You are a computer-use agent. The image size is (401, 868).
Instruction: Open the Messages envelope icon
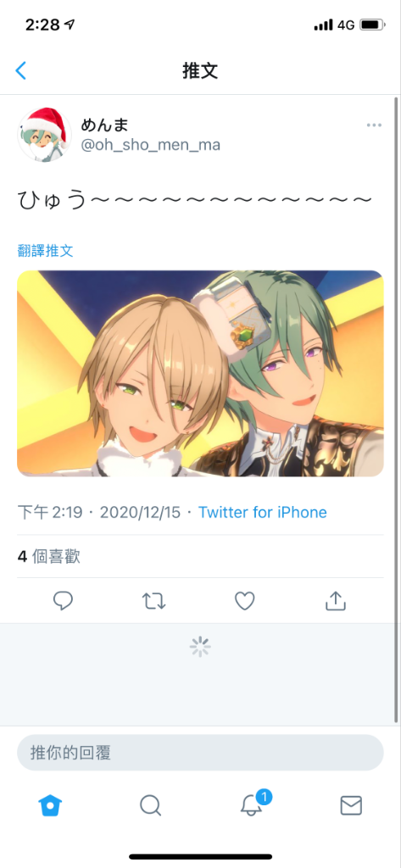pos(351,805)
